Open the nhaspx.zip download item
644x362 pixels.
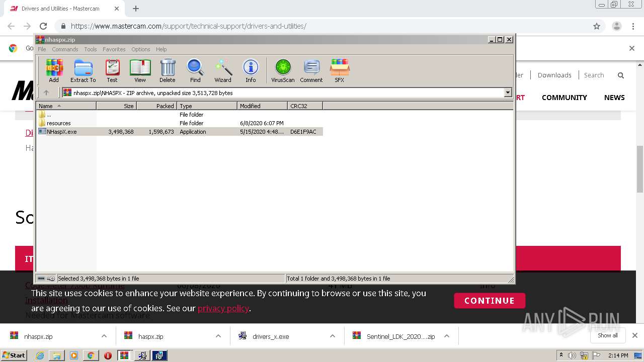coord(38,336)
